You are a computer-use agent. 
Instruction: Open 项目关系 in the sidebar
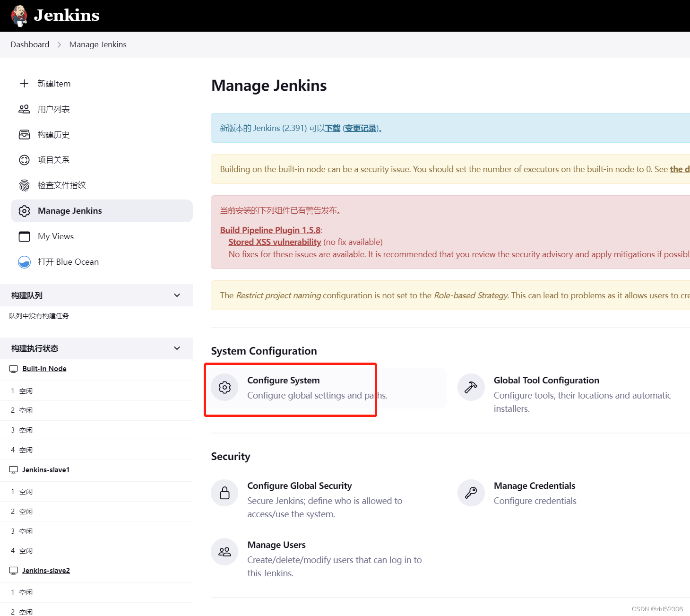click(102, 160)
